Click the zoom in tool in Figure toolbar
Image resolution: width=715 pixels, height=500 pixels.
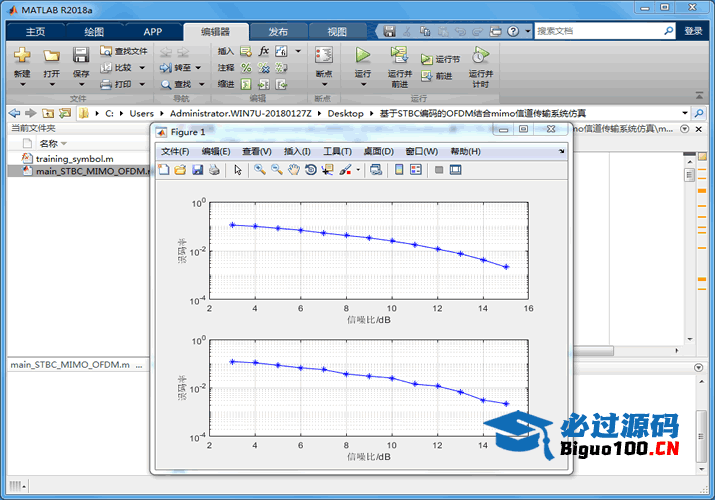(x=259, y=170)
